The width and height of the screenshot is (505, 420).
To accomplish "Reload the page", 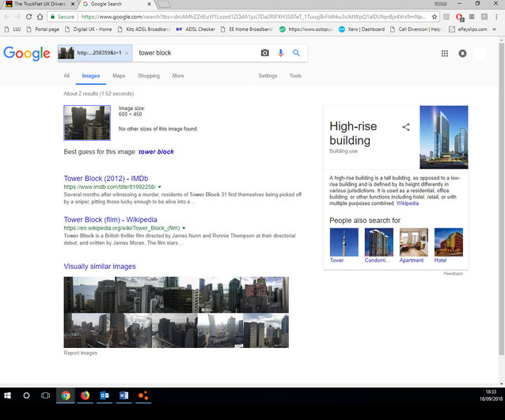I will [x=28, y=17].
